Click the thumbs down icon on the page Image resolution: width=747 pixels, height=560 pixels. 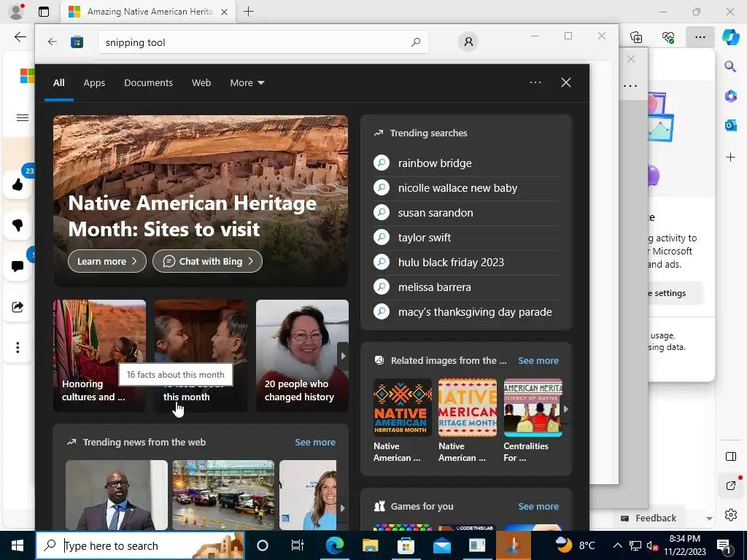coord(18,225)
